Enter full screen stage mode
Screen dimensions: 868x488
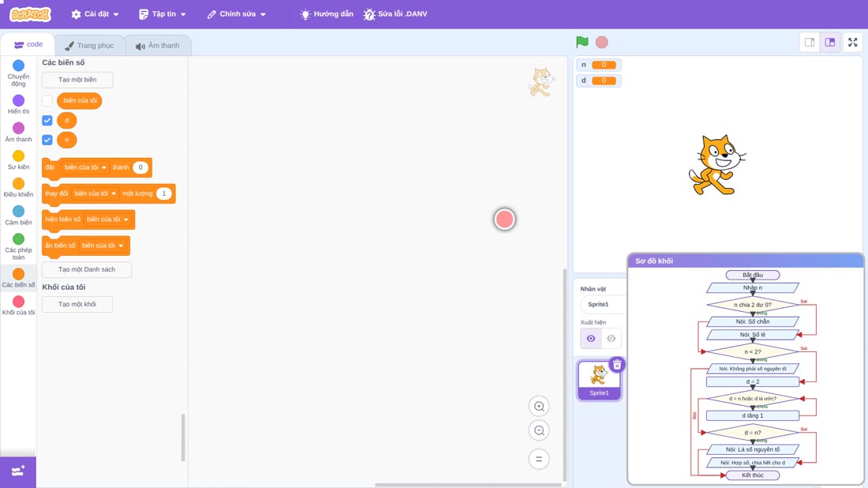click(852, 42)
